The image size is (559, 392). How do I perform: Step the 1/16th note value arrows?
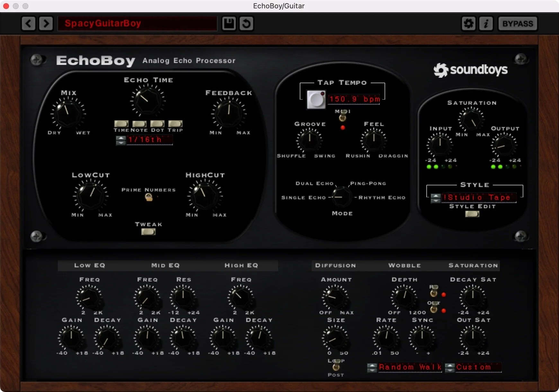[121, 140]
